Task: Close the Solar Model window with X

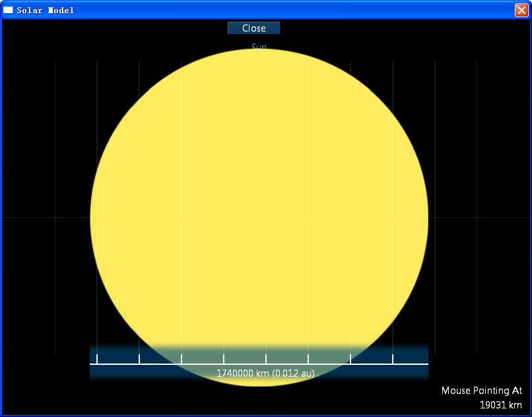Action: [x=521, y=10]
